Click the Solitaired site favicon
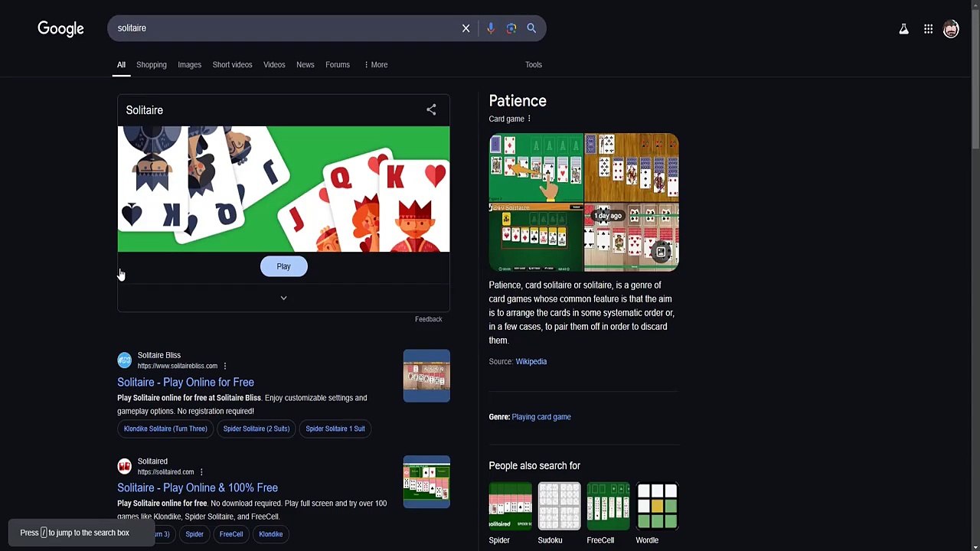 point(124,466)
